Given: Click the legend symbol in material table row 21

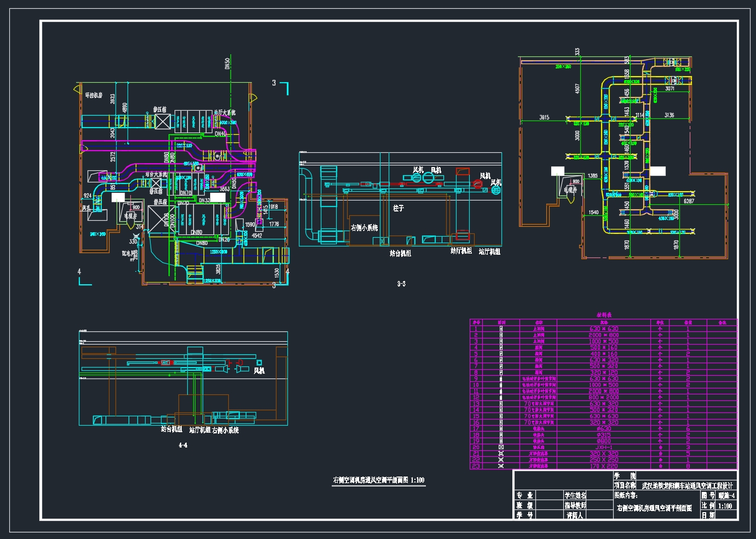Looking at the screenshot, I should (501, 454).
